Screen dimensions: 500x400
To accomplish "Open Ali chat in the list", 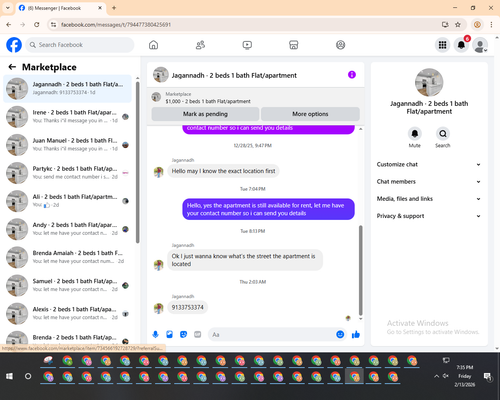I will point(68,201).
